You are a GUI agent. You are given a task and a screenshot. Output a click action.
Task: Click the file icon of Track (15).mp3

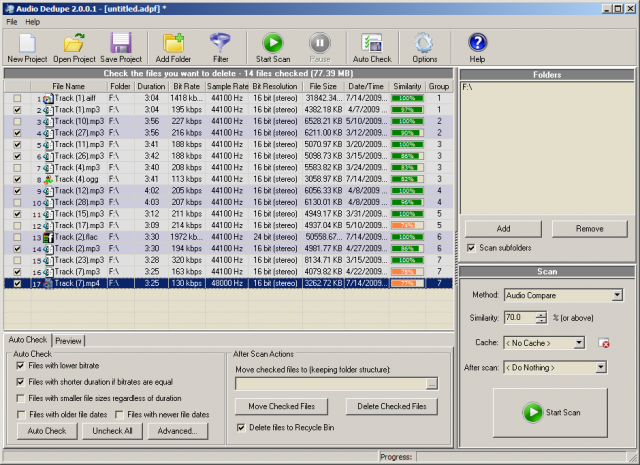pyautogui.click(x=48, y=214)
